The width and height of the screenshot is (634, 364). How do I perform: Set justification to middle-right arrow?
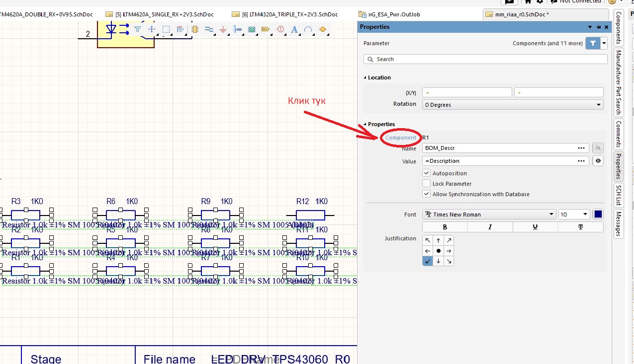click(x=449, y=251)
